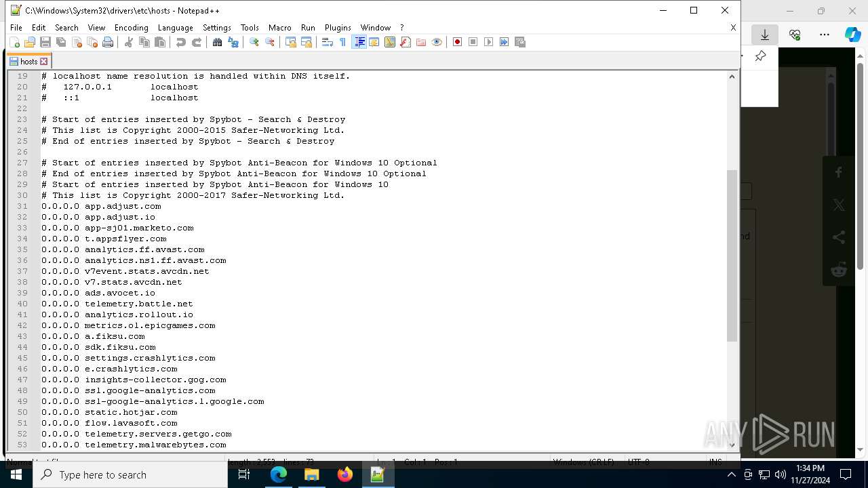Click line number 26 in the margin
Viewport: 868px width, 488px height.
(22, 152)
